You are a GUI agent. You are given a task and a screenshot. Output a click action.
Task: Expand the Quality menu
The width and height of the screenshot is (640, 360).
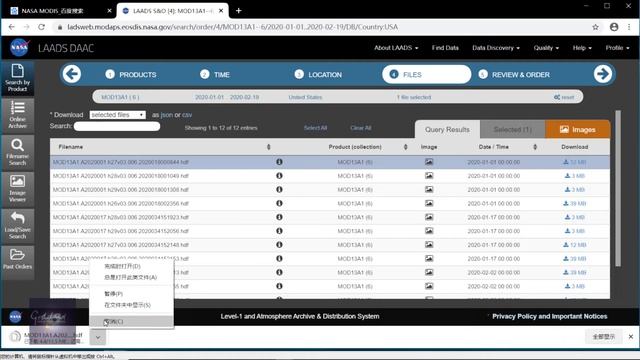pos(546,48)
